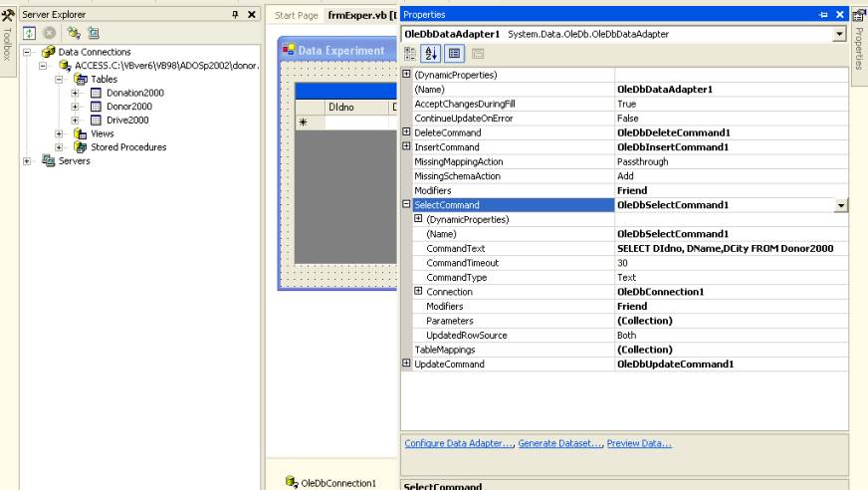Click Servers node icon
Viewport: 868px width, 490px height.
[x=49, y=160]
